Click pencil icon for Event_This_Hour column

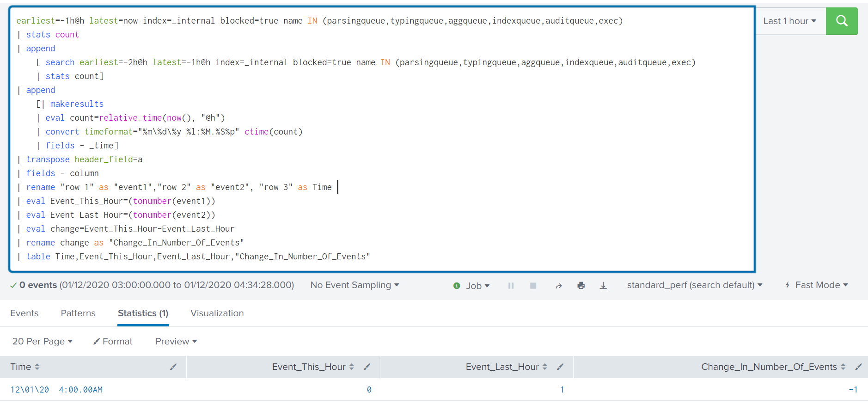367,367
